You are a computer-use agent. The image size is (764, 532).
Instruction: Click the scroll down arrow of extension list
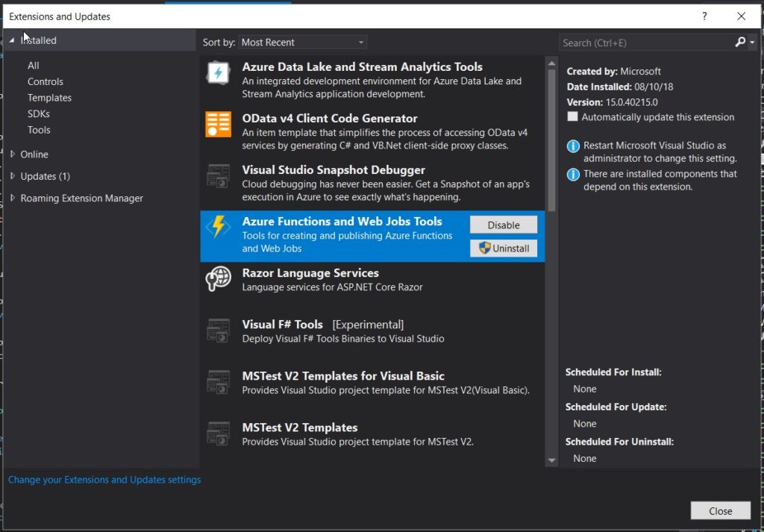click(x=551, y=460)
